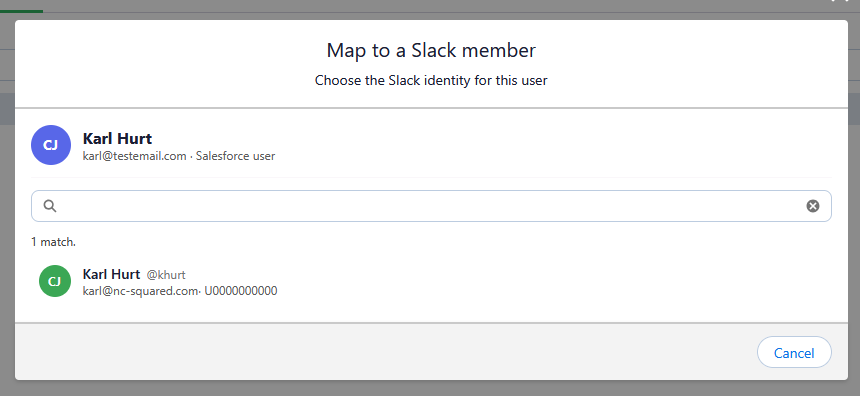Click the "Map to a Slack member" heading
Viewport: 860px width, 396px height.
pos(431,50)
